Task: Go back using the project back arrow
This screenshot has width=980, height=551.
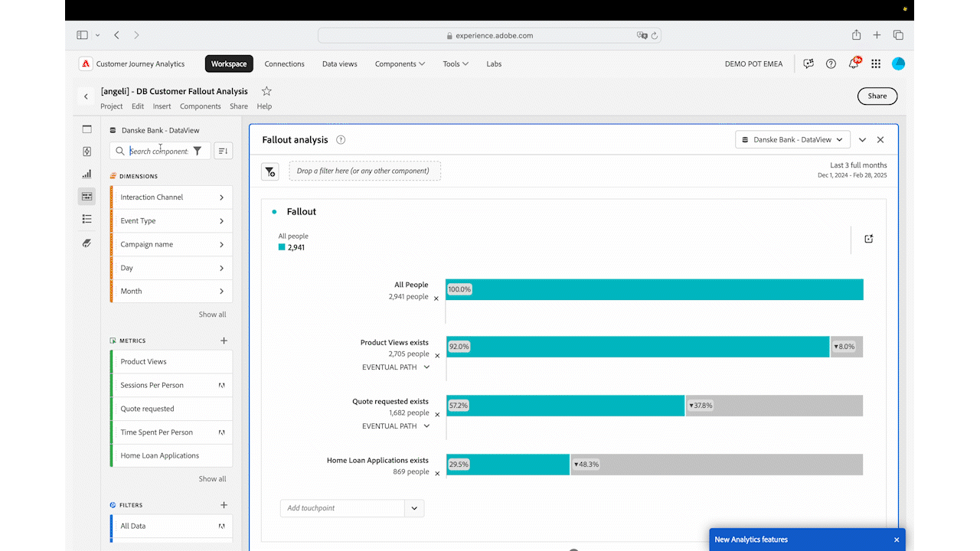Action: (x=86, y=96)
